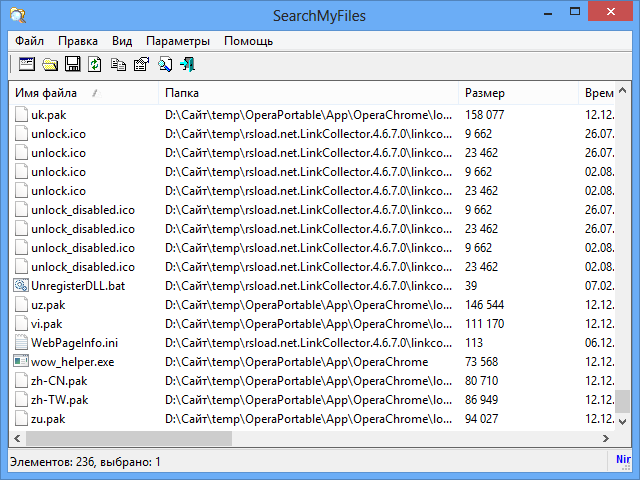Click the file icon beside zh-CN.pak

tap(21, 381)
